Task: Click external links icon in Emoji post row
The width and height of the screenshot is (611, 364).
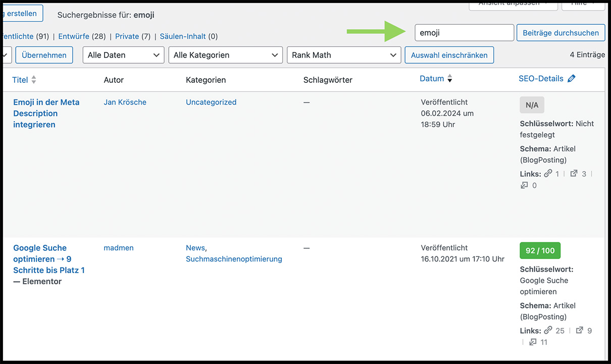Action: pos(574,173)
